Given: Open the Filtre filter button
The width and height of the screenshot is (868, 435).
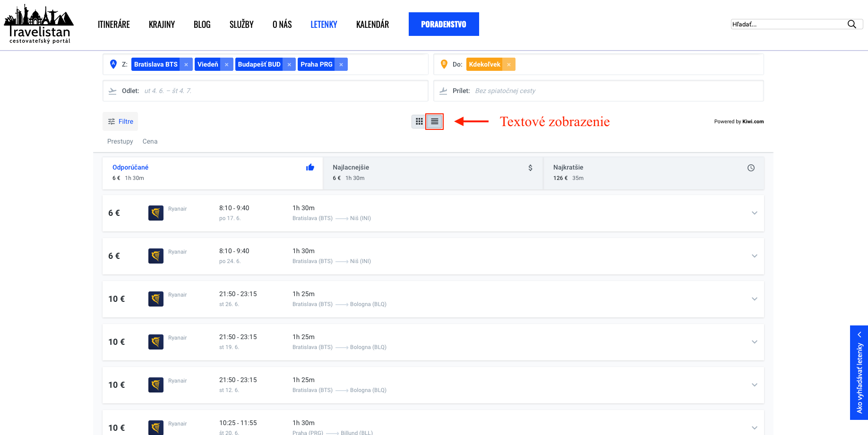Looking at the screenshot, I should tap(120, 121).
